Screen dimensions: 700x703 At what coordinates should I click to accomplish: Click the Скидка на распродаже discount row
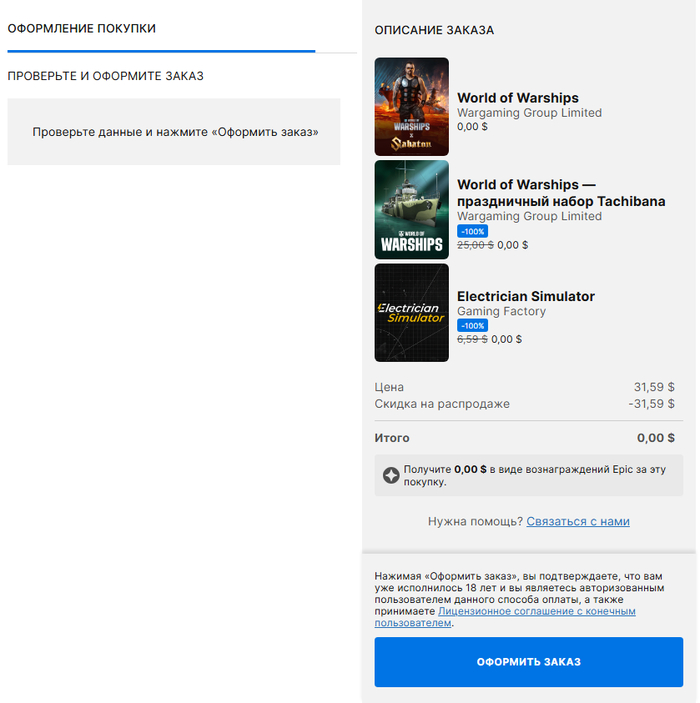[524, 404]
